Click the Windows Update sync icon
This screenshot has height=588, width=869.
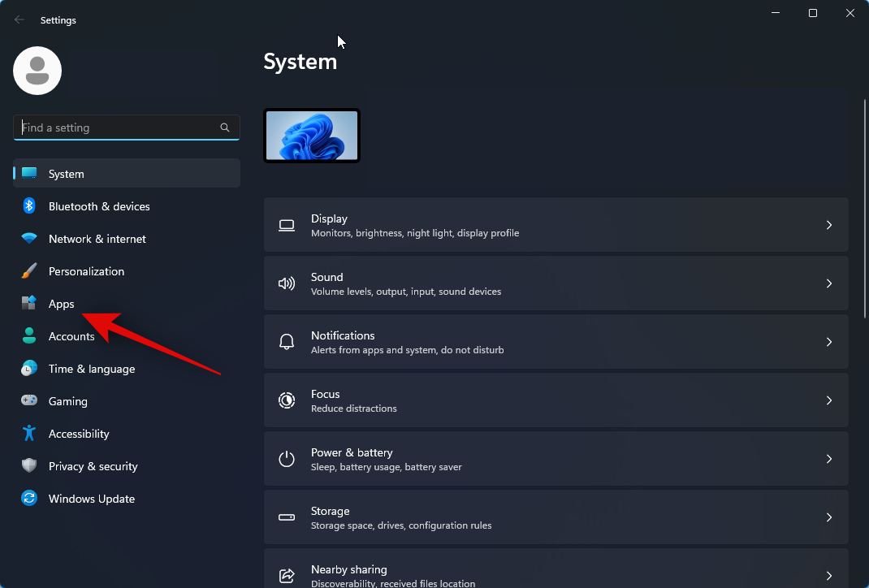tap(28, 498)
